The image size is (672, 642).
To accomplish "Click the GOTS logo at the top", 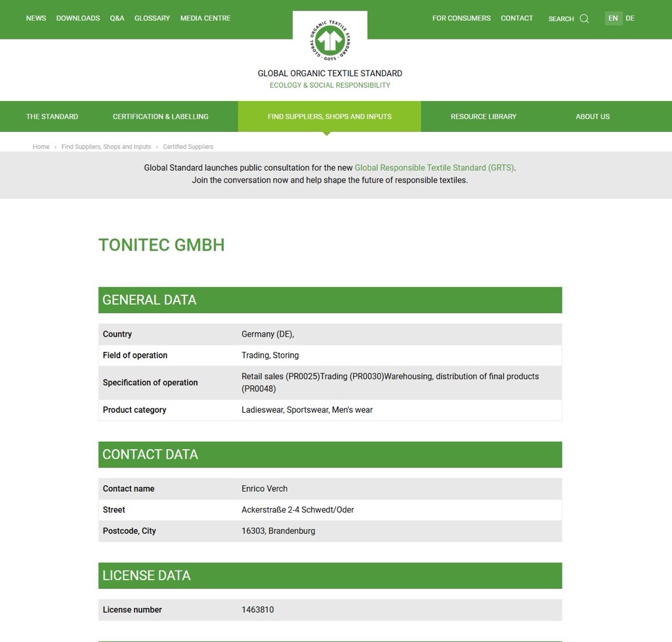I will click(330, 40).
